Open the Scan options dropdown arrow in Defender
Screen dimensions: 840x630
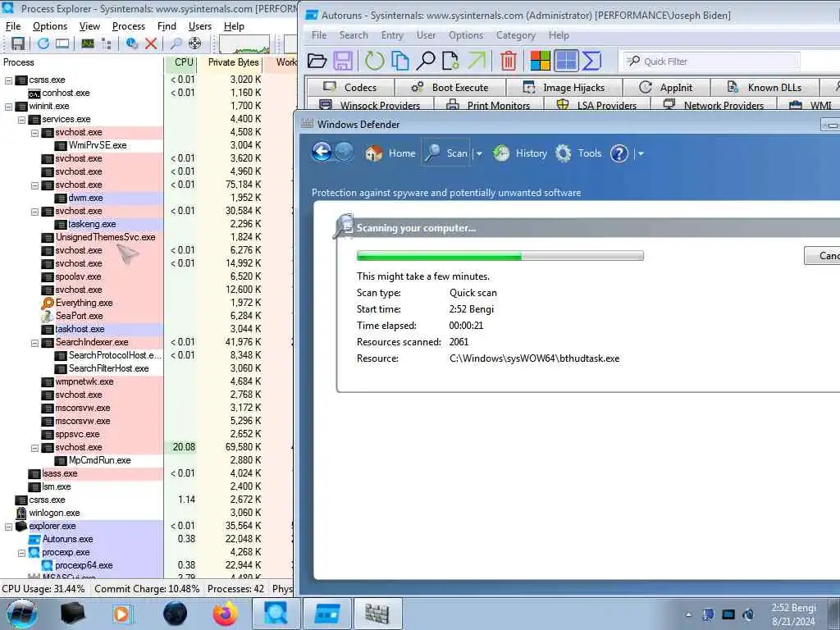(x=479, y=153)
